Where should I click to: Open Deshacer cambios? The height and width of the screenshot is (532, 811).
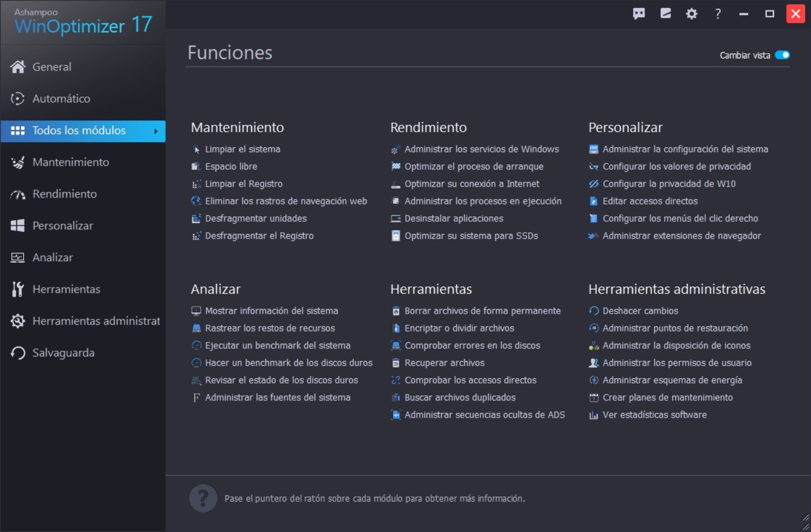point(640,311)
